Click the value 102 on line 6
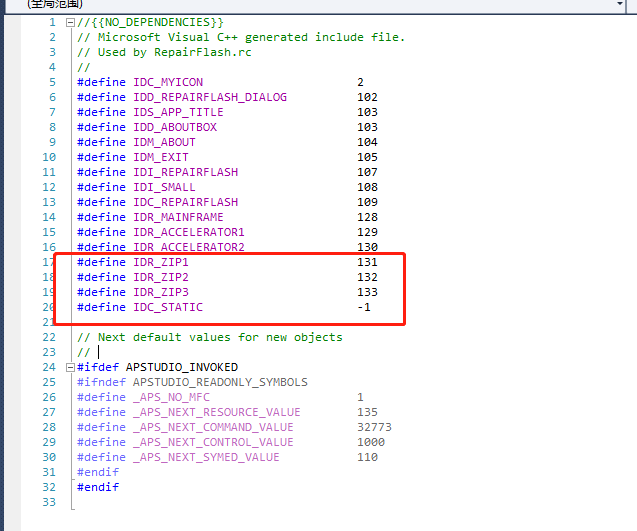The height and width of the screenshot is (531, 637). click(367, 98)
